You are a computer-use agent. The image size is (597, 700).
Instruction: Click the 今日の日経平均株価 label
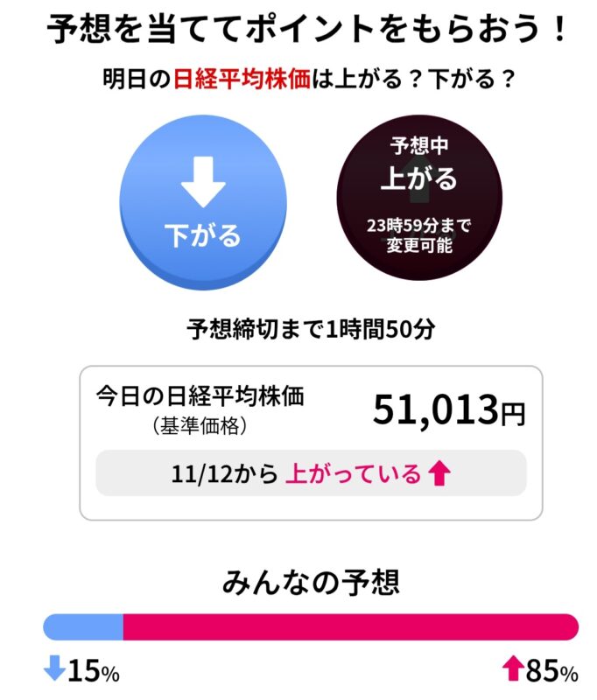click(200, 395)
